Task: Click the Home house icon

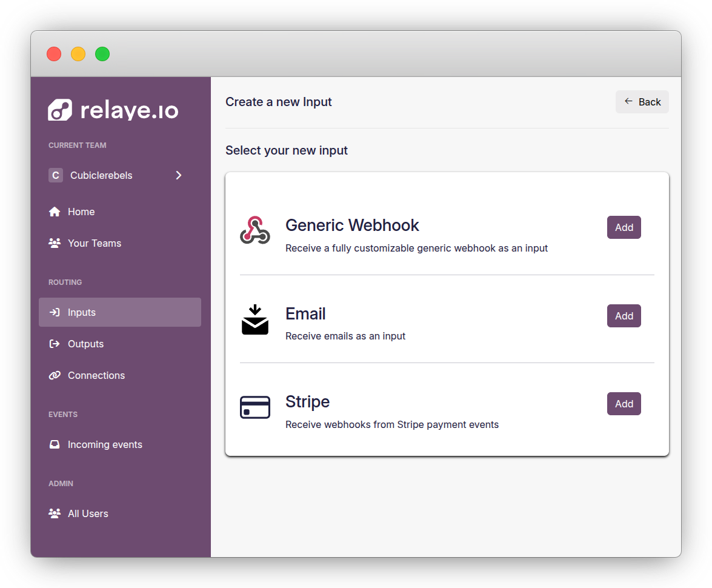Action: tap(55, 212)
